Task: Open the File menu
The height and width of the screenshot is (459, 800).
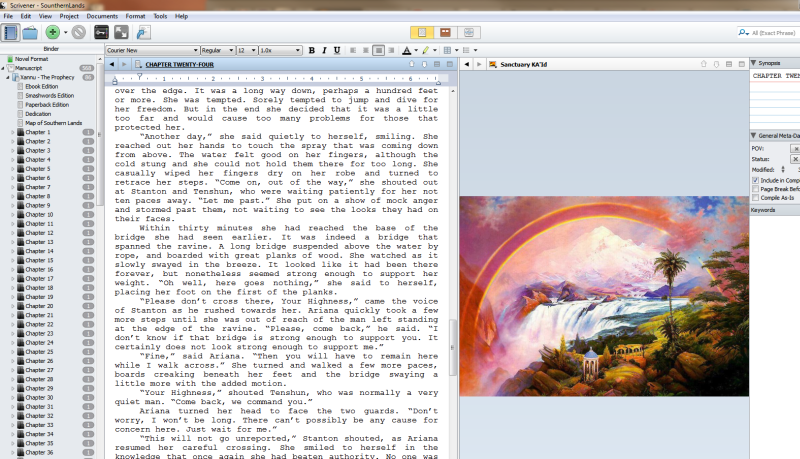Action: [x=8, y=16]
